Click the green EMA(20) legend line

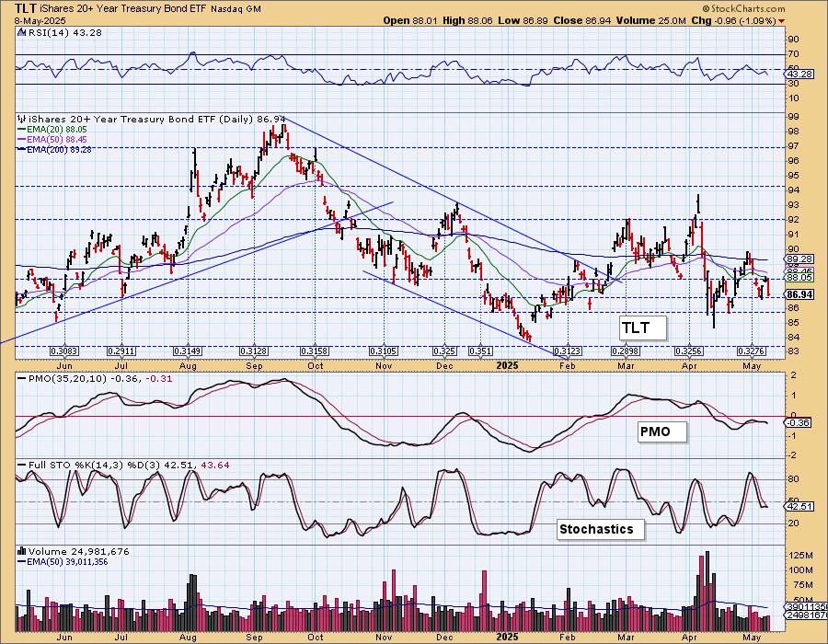(x=22, y=130)
